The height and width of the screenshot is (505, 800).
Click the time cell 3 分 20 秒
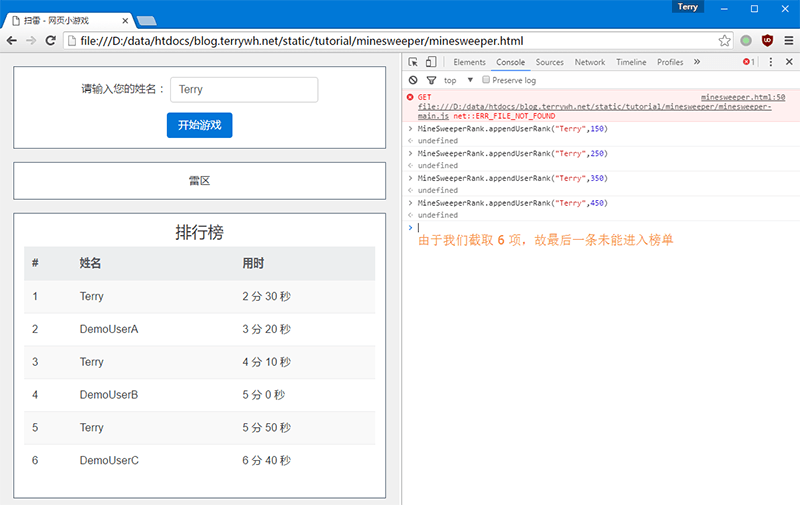266,329
